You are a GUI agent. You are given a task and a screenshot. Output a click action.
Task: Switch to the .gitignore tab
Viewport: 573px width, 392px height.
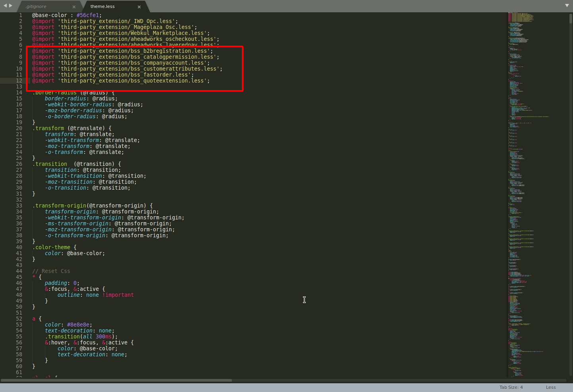coord(36,6)
